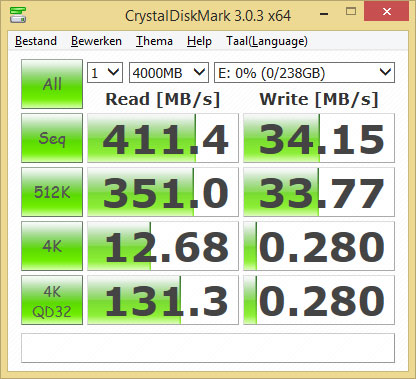The image size is (416, 379).
Task: Click the 4K QD32 write result 0.280
Action: [x=319, y=300]
